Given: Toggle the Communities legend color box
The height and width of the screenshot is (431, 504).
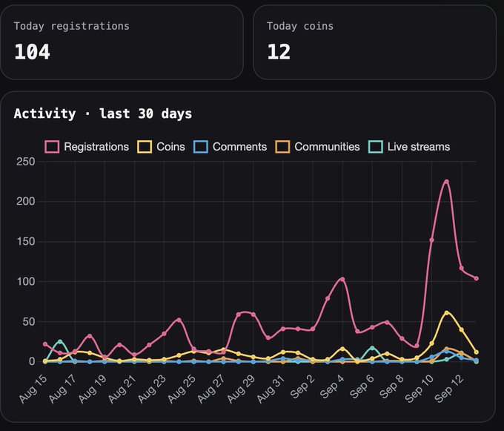Looking at the screenshot, I should [x=282, y=147].
